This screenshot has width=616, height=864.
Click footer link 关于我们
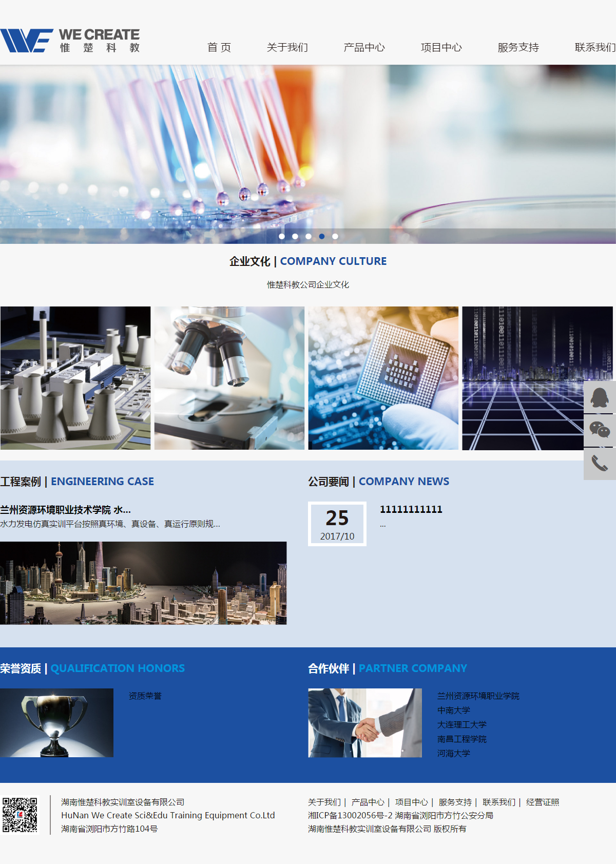(324, 802)
